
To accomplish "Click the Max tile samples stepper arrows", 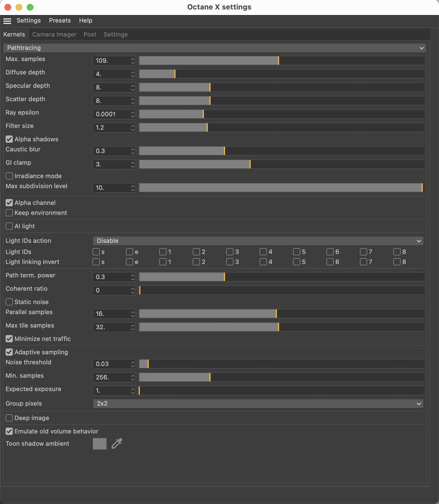I will (133, 327).
